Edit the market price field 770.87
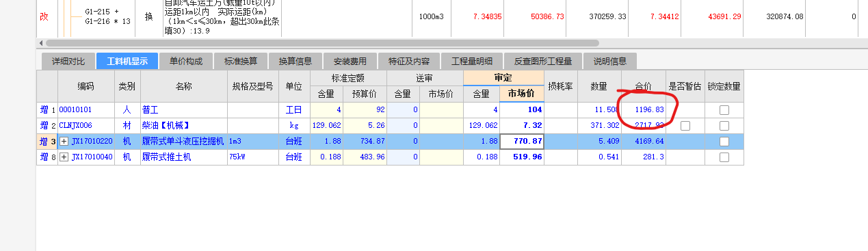The height and width of the screenshot is (251, 868). point(522,141)
